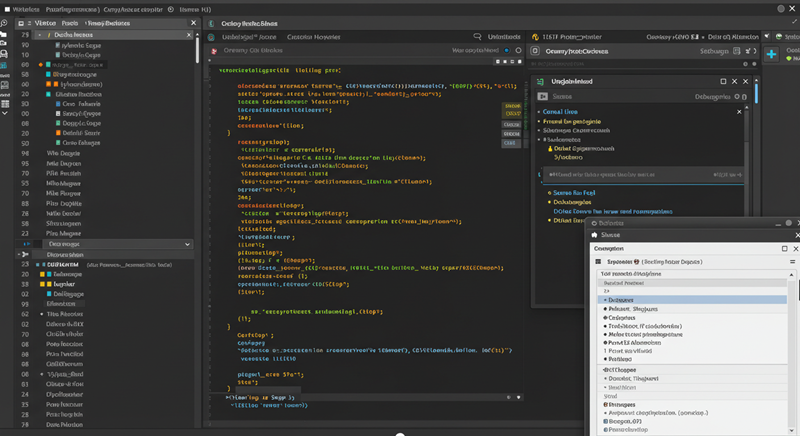Maximize the inner dark panel with its square icon
Screen dimensions: 800x436
click(x=723, y=81)
